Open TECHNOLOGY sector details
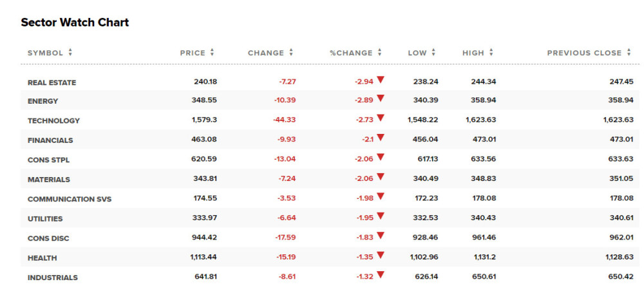 click(x=53, y=121)
